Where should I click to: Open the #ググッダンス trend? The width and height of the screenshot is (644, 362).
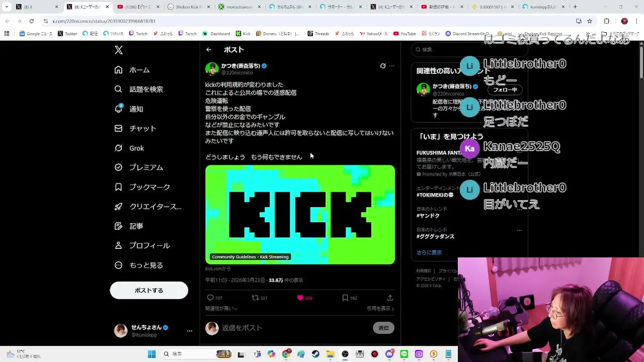(x=435, y=236)
